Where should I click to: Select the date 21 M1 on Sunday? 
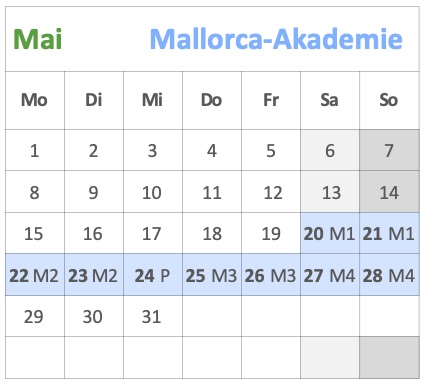click(x=389, y=233)
